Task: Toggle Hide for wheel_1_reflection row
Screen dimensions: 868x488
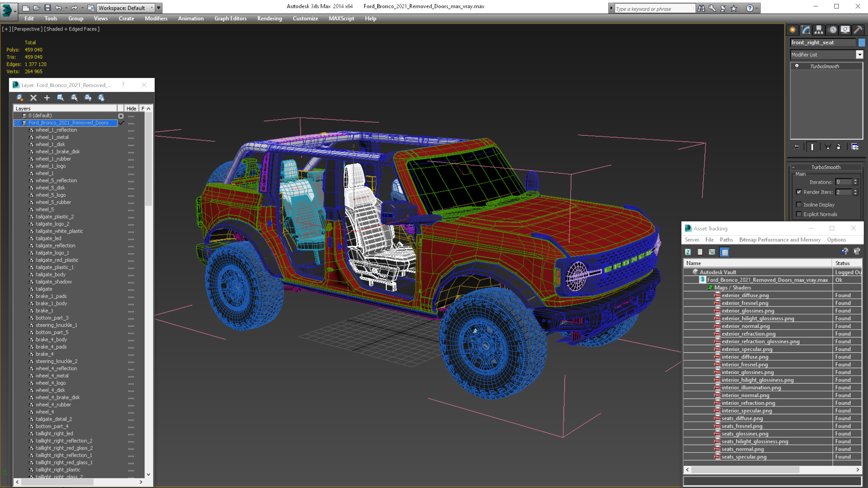Action: click(x=131, y=130)
